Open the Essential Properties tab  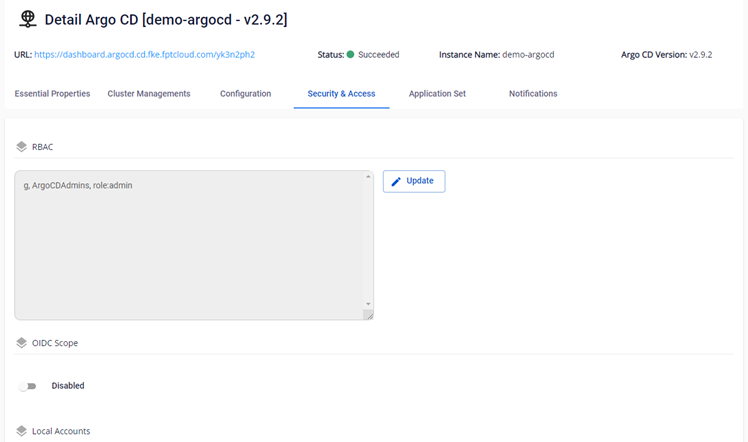(x=52, y=94)
